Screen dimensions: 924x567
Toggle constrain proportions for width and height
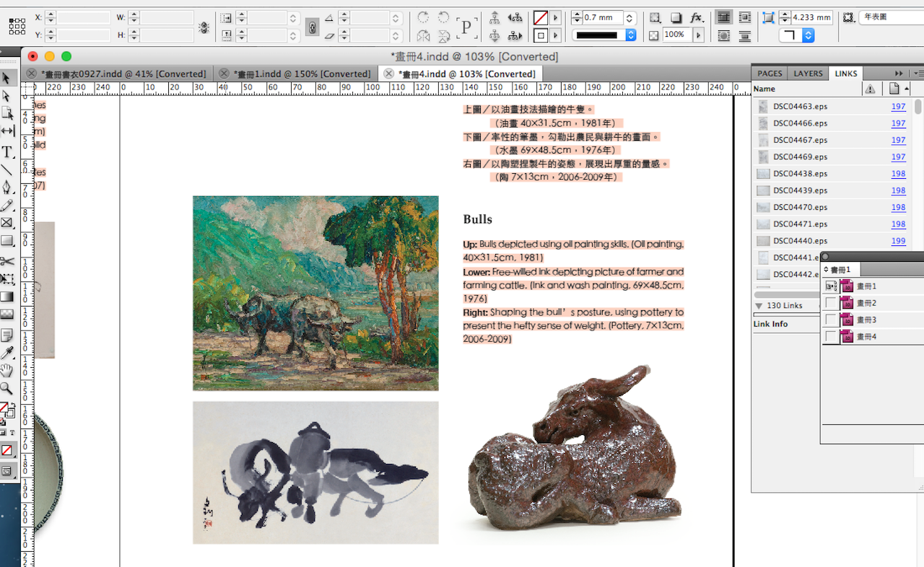204,27
